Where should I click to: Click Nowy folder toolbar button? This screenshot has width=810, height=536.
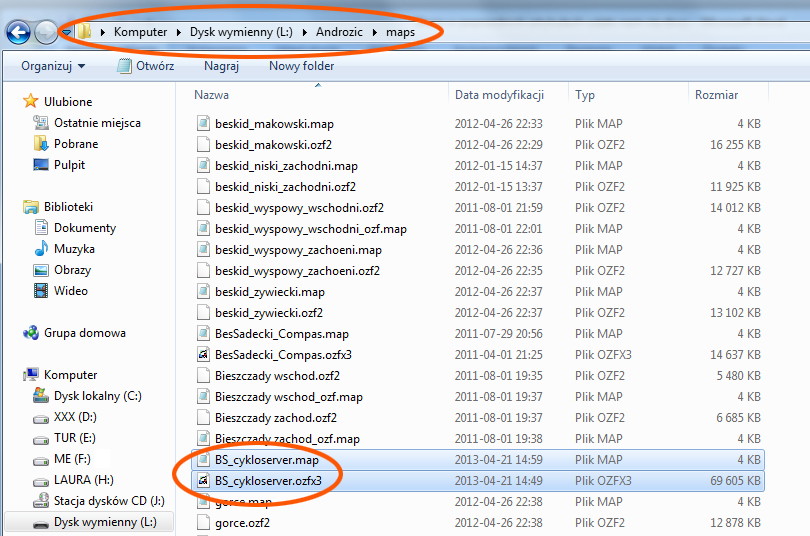(302, 66)
